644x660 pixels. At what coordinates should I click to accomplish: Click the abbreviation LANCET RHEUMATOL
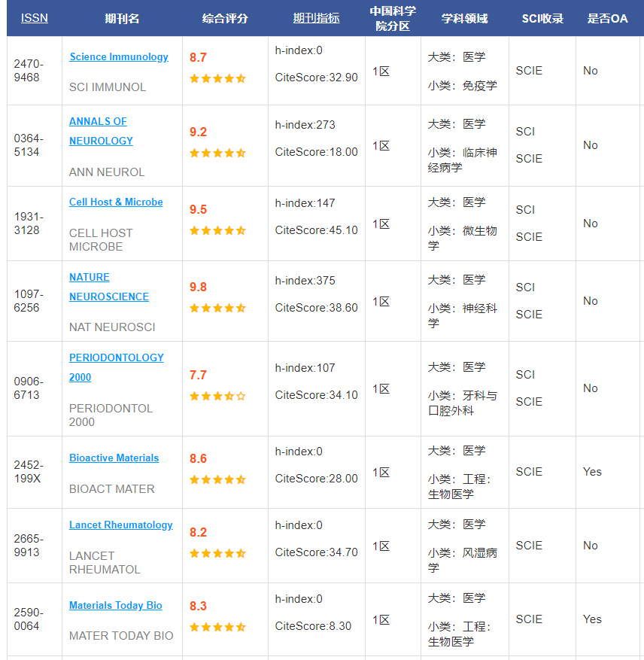[x=105, y=563]
